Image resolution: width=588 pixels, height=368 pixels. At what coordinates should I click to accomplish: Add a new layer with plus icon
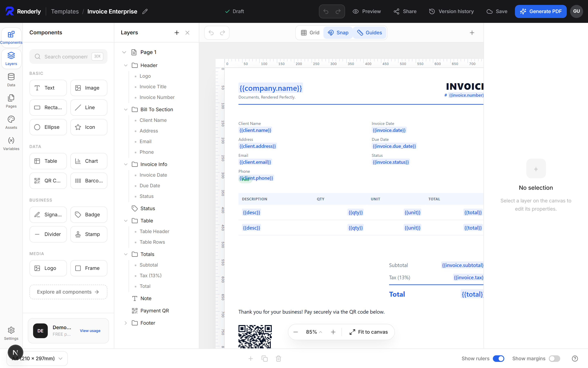[x=177, y=33]
